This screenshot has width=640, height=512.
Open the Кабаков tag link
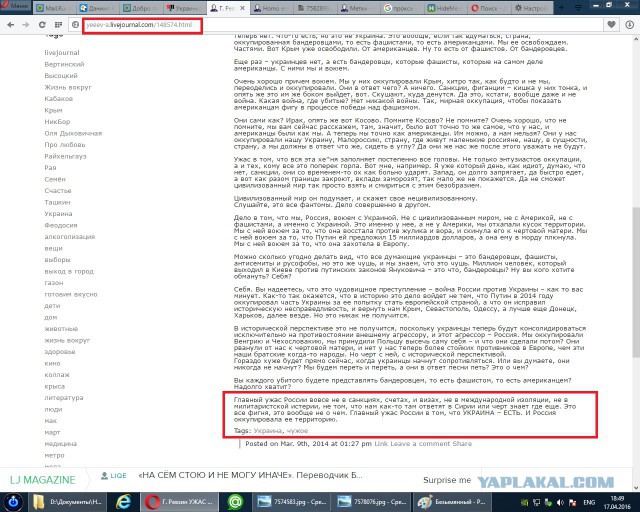[x=59, y=98]
